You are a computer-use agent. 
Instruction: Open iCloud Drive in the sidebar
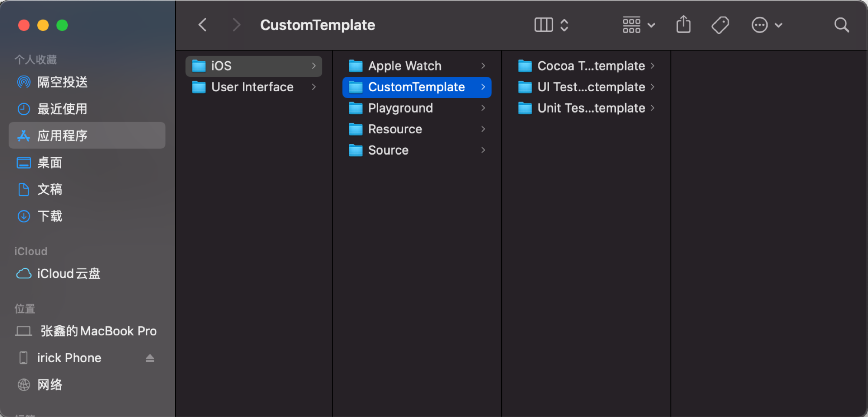pos(68,274)
